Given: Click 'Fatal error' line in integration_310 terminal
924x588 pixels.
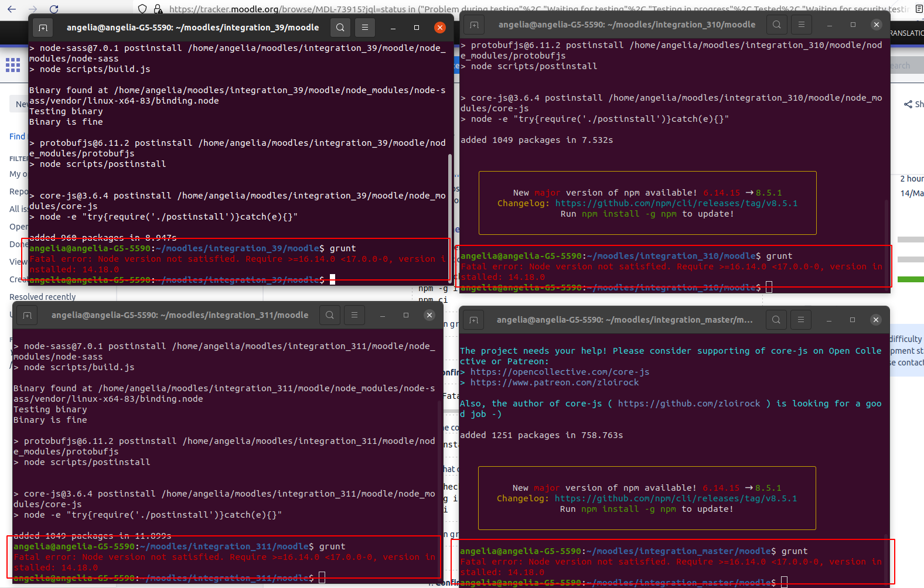Looking at the screenshot, I should click(x=671, y=272).
